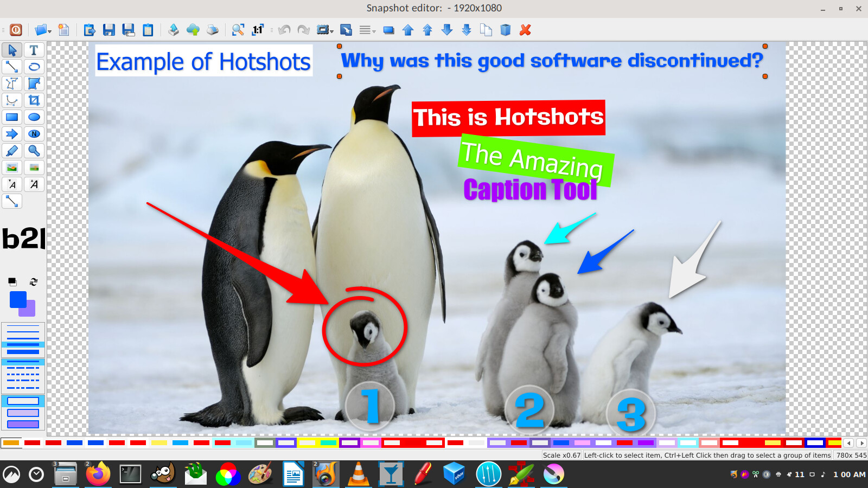Select the Magnifier tool
Screen dimensions: 868x488
click(34, 151)
